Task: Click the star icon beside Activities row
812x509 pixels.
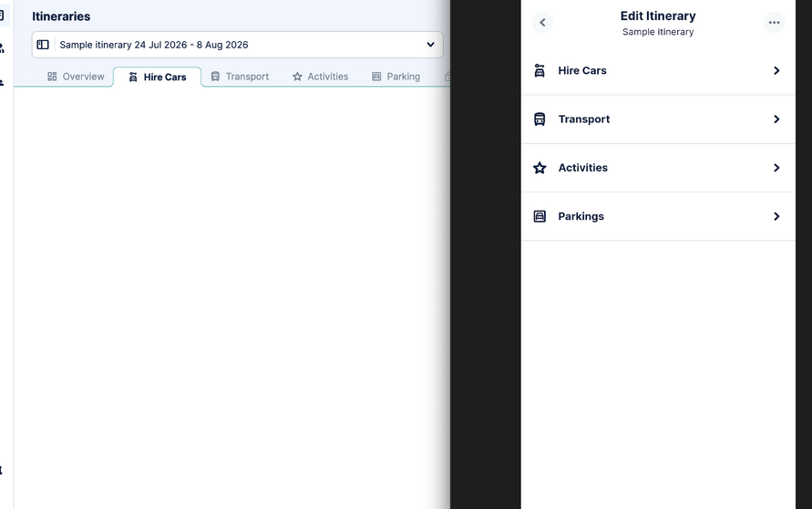Action: (x=540, y=168)
